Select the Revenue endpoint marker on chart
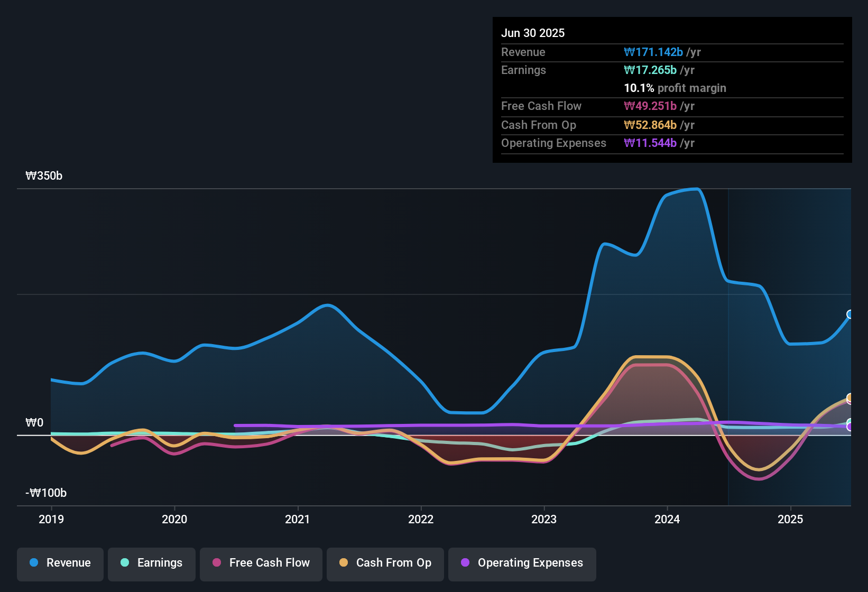This screenshot has width=868, height=592. click(850, 314)
